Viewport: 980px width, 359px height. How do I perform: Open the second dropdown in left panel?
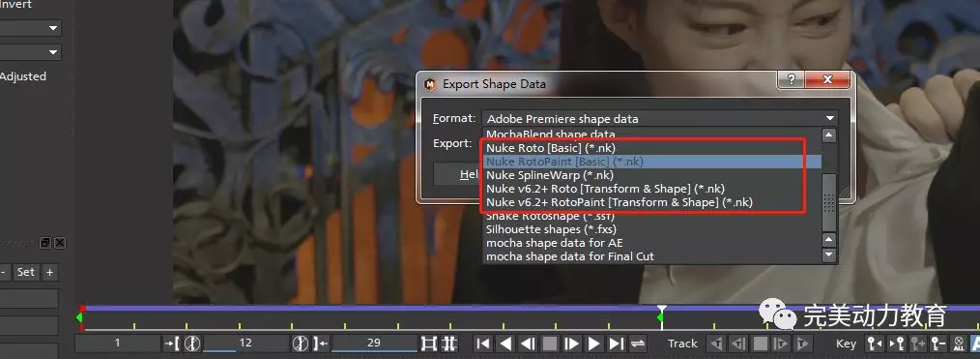pos(30,52)
